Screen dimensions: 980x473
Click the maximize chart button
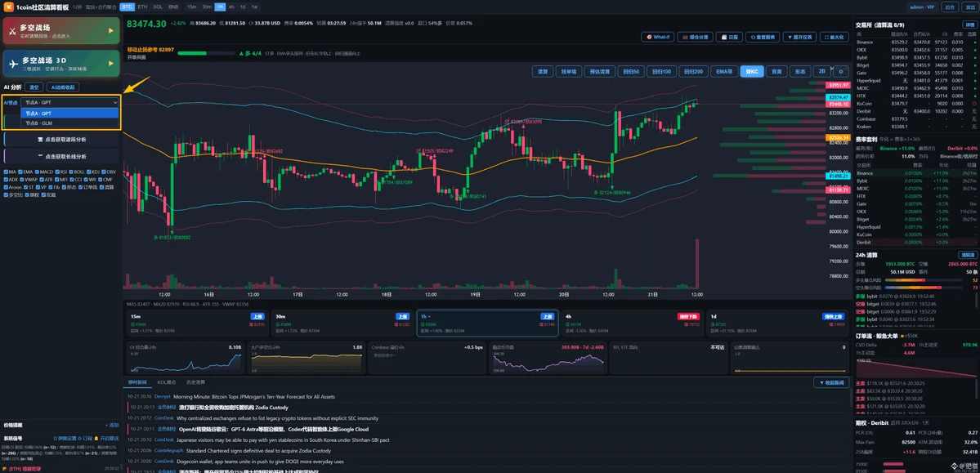click(834, 37)
